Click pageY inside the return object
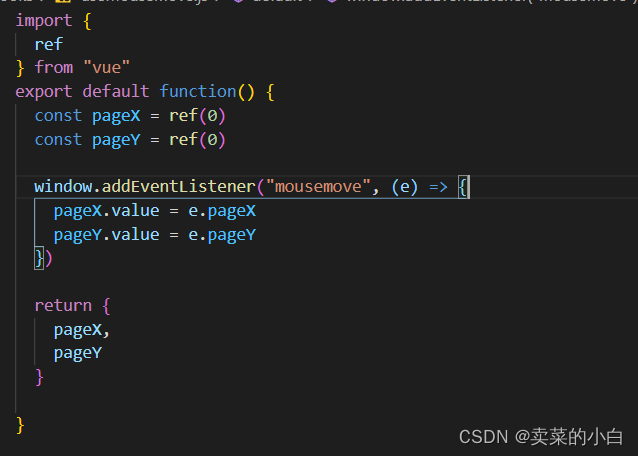 [x=78, y=353]
